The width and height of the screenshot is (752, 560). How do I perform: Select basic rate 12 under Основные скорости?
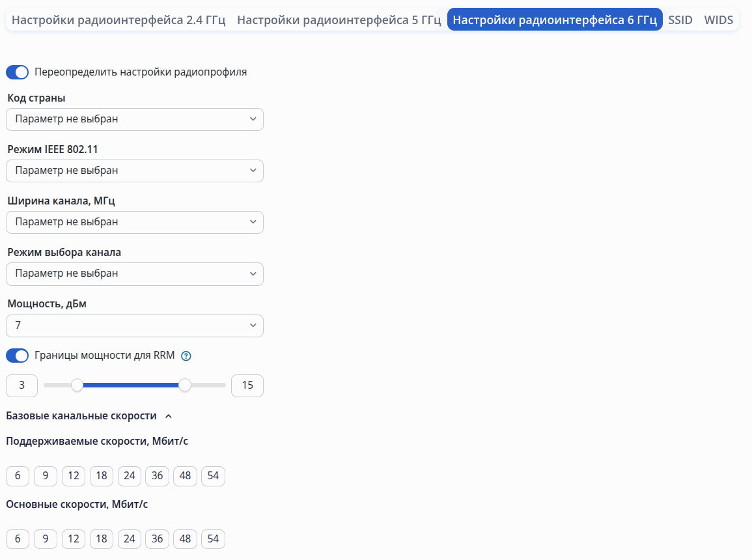click(74, 539)
